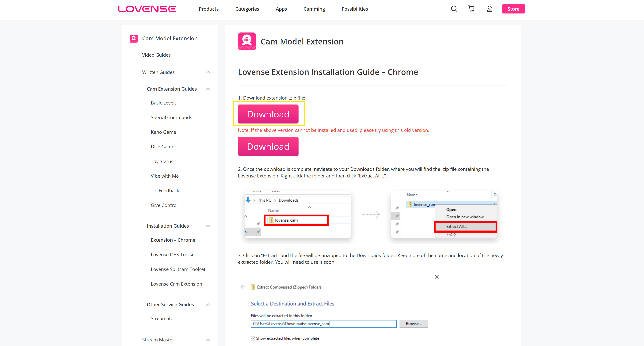Open the Products menu
Image resolution: width=644 pixels, height=346 pixels.
(208, 9)
